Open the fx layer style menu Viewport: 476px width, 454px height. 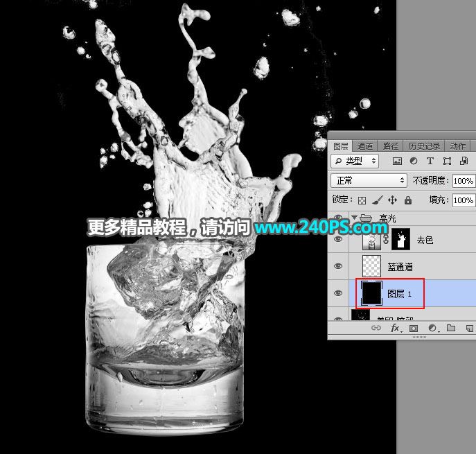coord(396,328)
